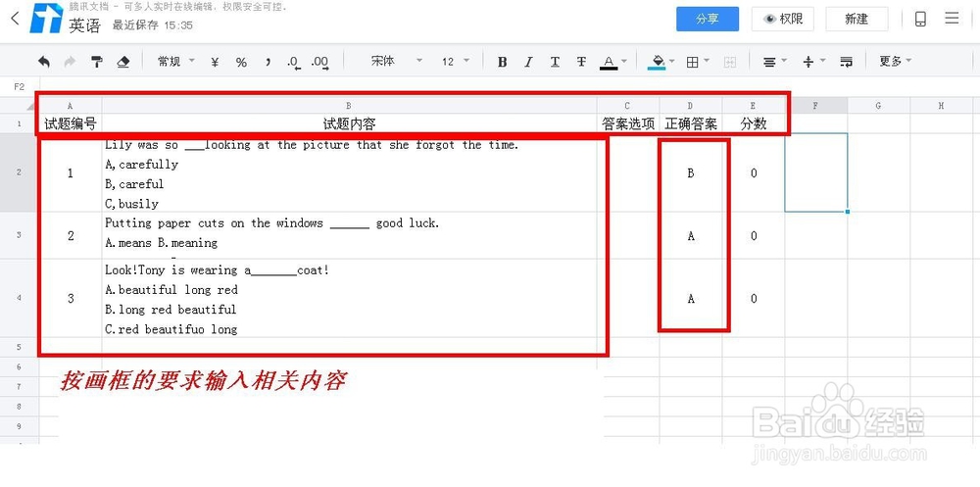
Task: Toggle underline formatting
Action: (555, 62)
